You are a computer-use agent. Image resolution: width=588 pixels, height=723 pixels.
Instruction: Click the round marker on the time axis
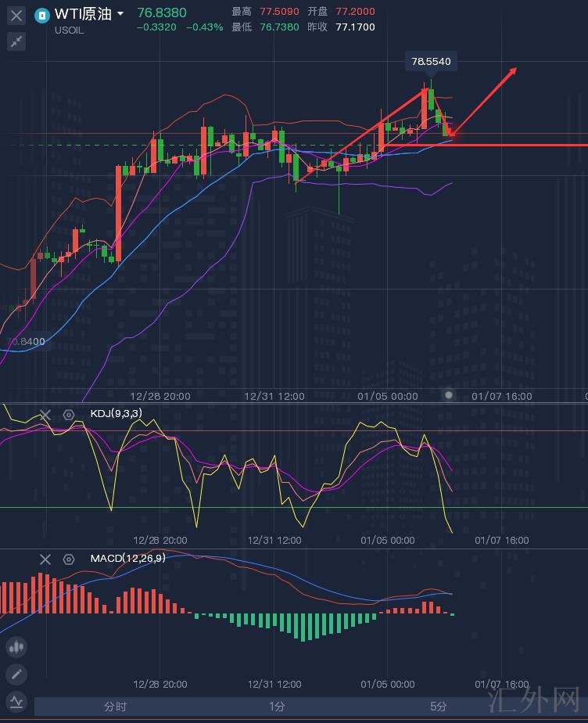point(449,395)
